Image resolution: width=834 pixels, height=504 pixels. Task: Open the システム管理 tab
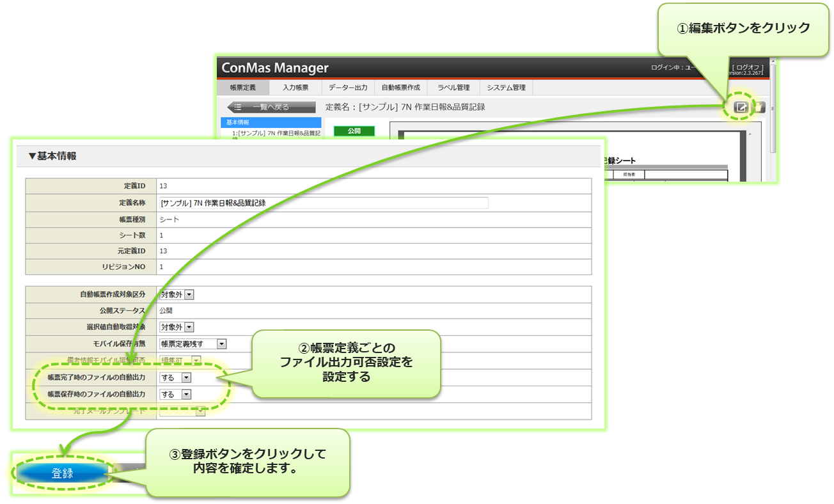pyautogui.click(x=506, y=88)
